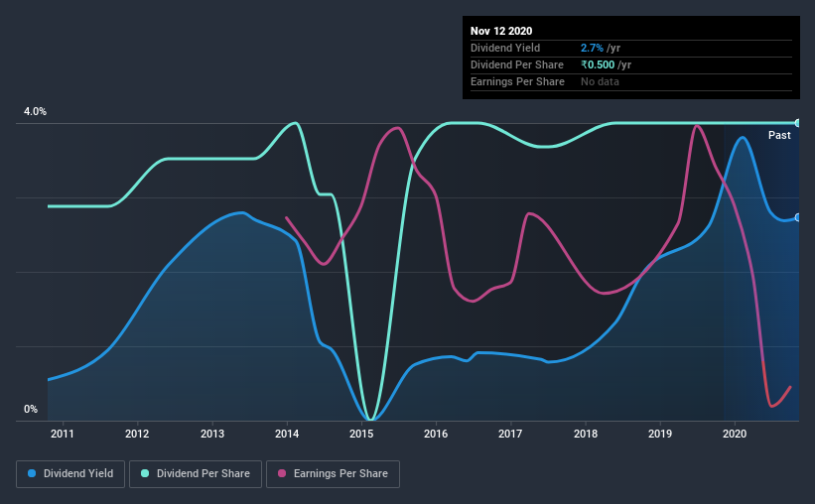Select the 2011 x-axis year label
Viewport: 815px width, 504px height.
(63, 434)
